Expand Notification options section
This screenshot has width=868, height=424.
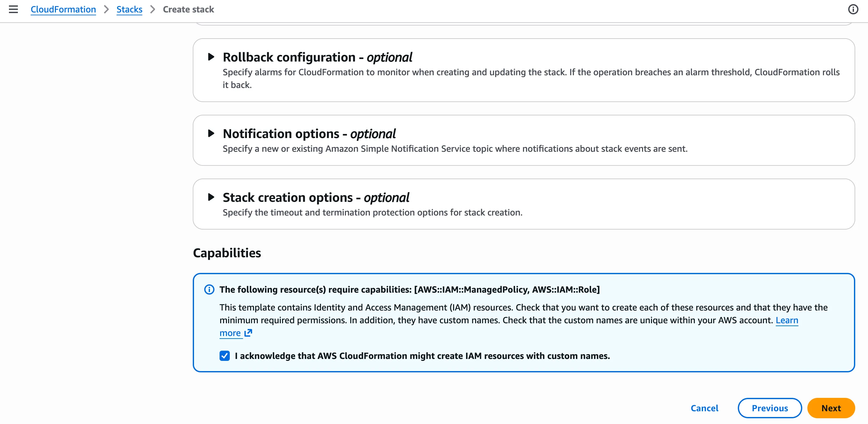(211, 133)
